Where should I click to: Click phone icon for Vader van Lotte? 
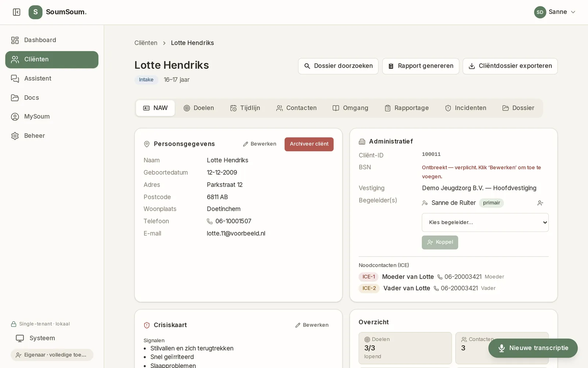point(436,289)
